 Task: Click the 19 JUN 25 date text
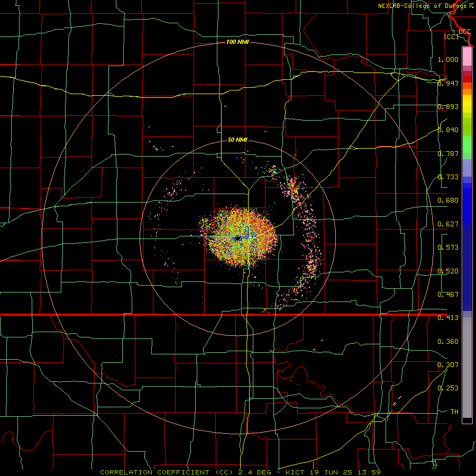coord(332,472)
